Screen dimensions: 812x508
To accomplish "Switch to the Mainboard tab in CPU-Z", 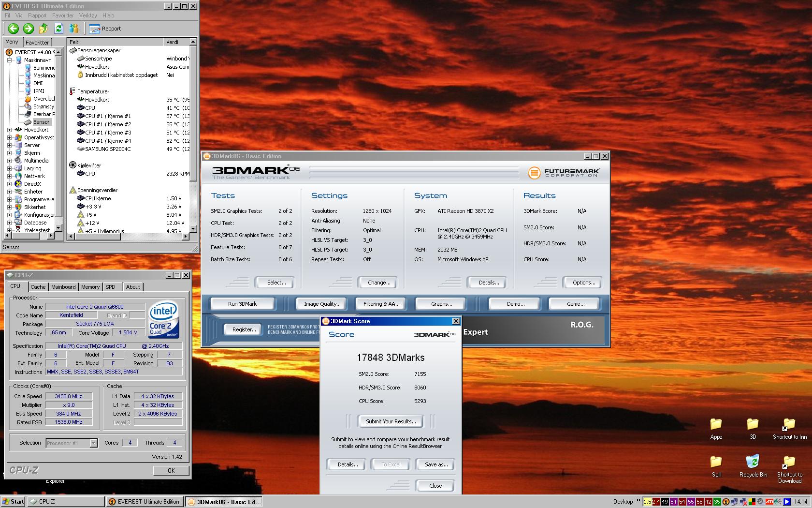I will [63, 287].
